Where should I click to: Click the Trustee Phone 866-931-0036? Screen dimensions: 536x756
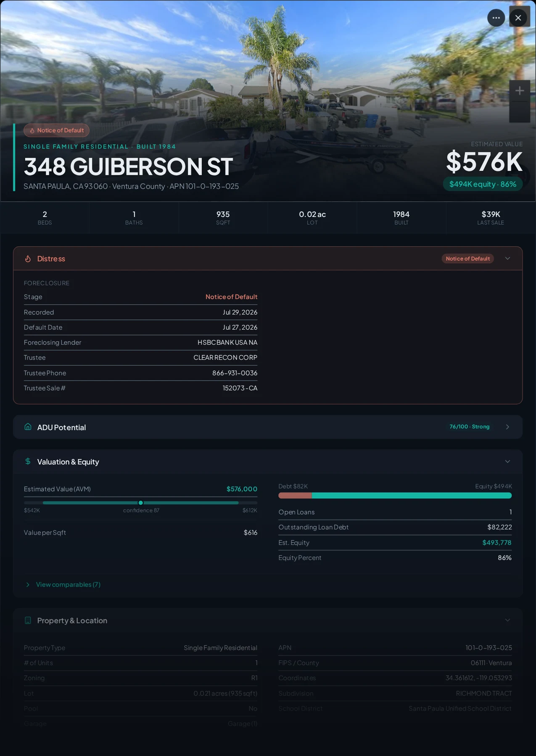click(x=235, y=373)
